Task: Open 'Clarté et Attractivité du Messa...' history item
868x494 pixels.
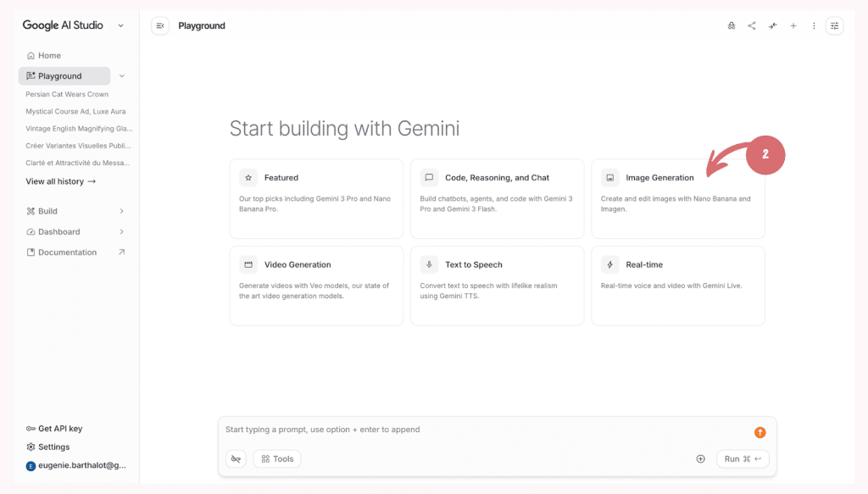Action: pos(77,163)
